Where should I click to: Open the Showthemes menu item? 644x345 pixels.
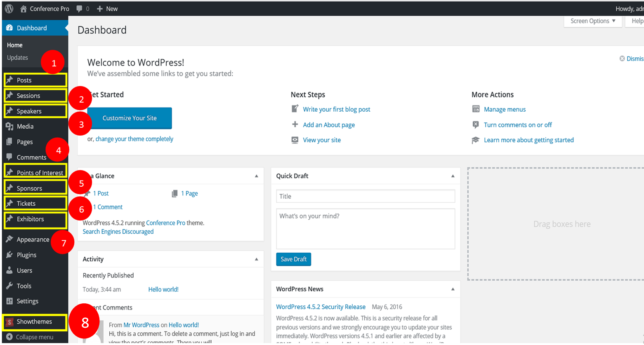[x=35, y=322]
